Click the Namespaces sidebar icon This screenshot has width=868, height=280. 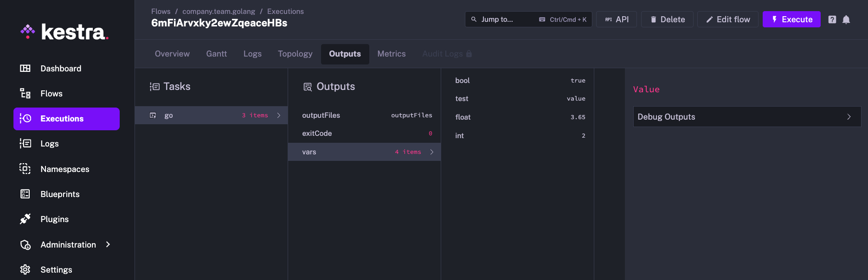coord(25,169)
